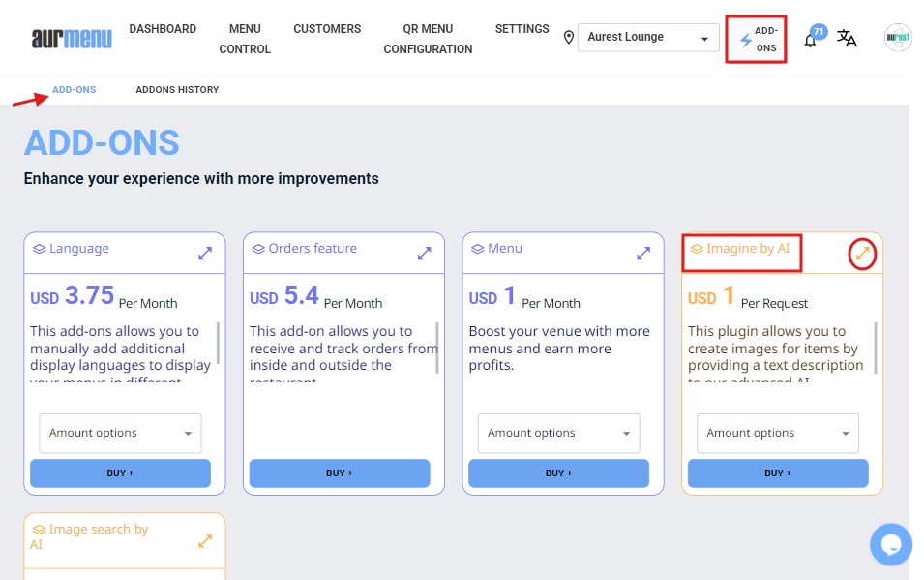Open the chat support bubble
924x580 pixels.
(x=890, y=544)
